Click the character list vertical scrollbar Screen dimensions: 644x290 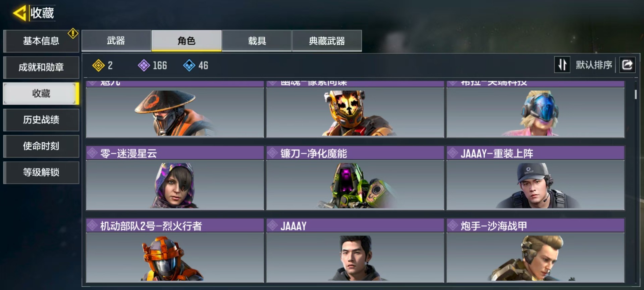pos(636,94)
